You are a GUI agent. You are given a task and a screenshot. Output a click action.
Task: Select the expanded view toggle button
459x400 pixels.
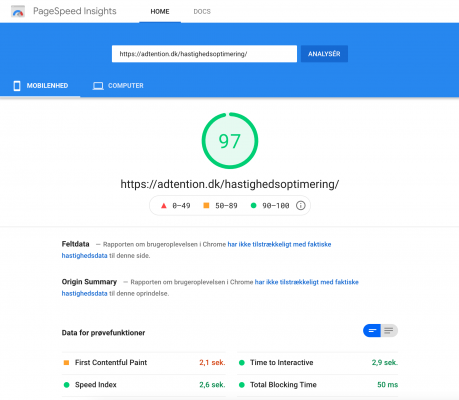coord(389,331)
